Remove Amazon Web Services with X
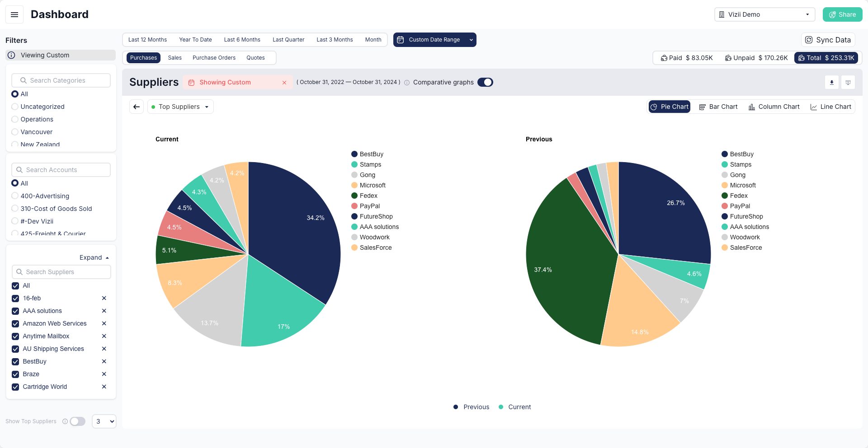Image resolution: width=868 pixels, height=448 pixels. [x=104, y=323]
